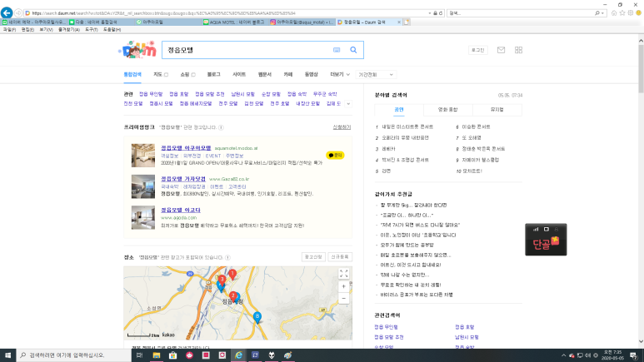Screen dimensions: 644x362
Task: Expand related keywords list arrow
Action: tap(348, 104)
